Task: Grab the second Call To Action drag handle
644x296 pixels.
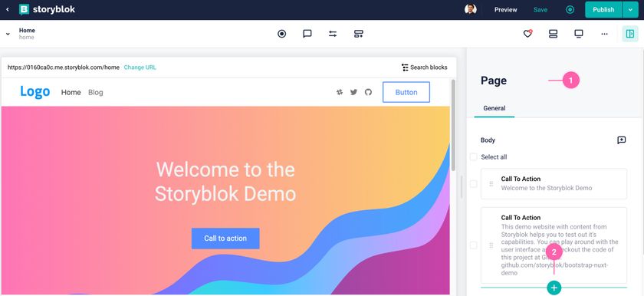Action: 491,245
